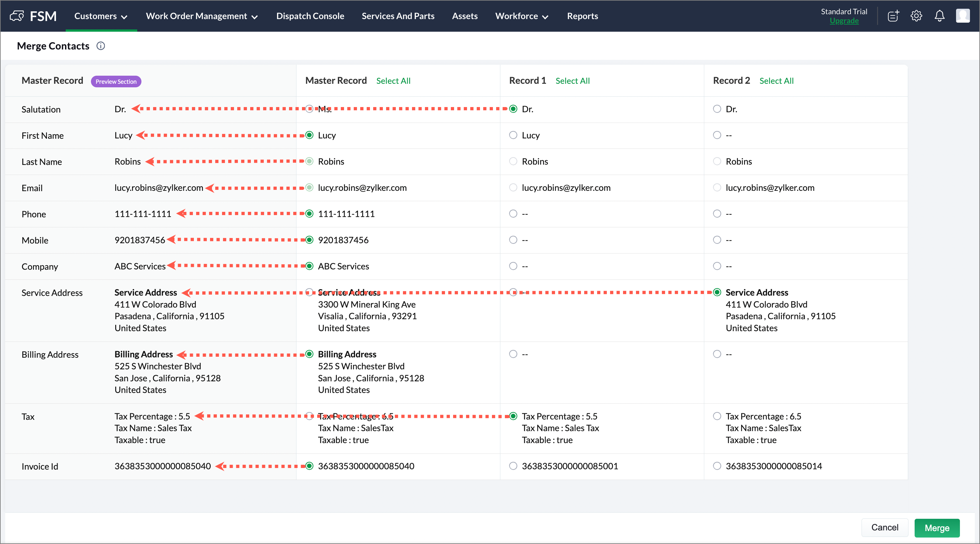The height and width of the screenshot is (544, 980).
Task: Expand the Work Order Management menu
Action: pos(202,16)
